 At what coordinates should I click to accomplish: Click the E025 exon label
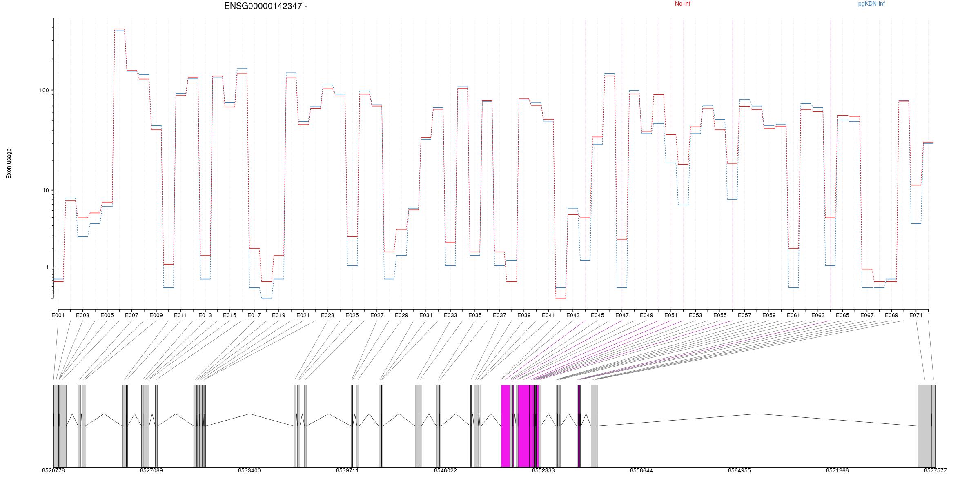click(352, 315)
